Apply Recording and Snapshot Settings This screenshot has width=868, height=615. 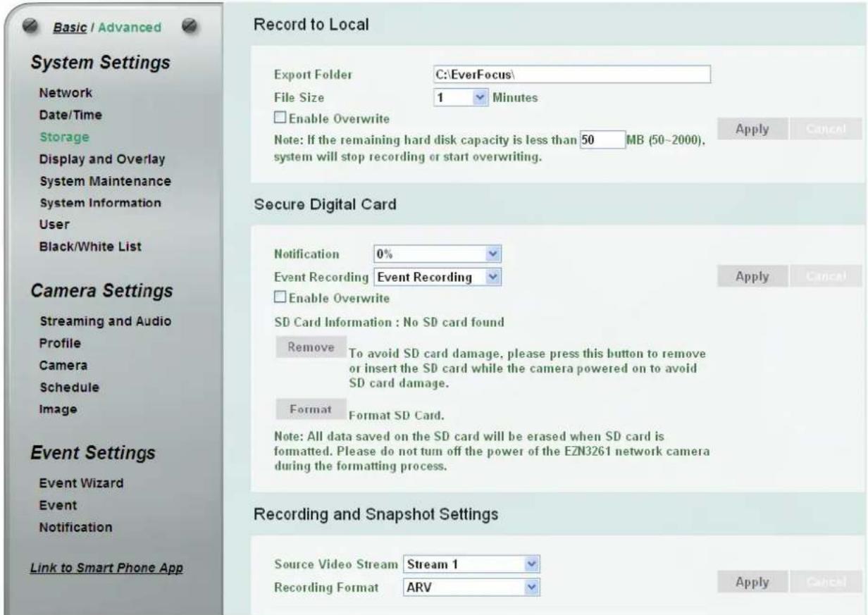[752, 582]
